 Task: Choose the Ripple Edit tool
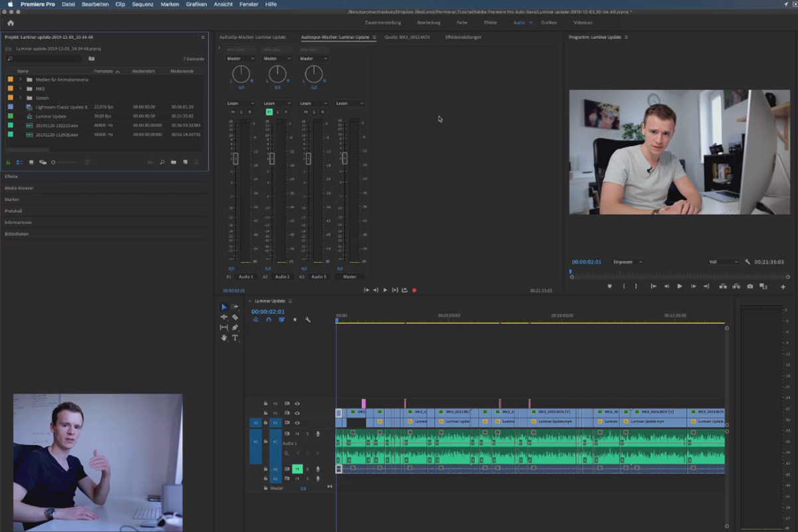223,317
